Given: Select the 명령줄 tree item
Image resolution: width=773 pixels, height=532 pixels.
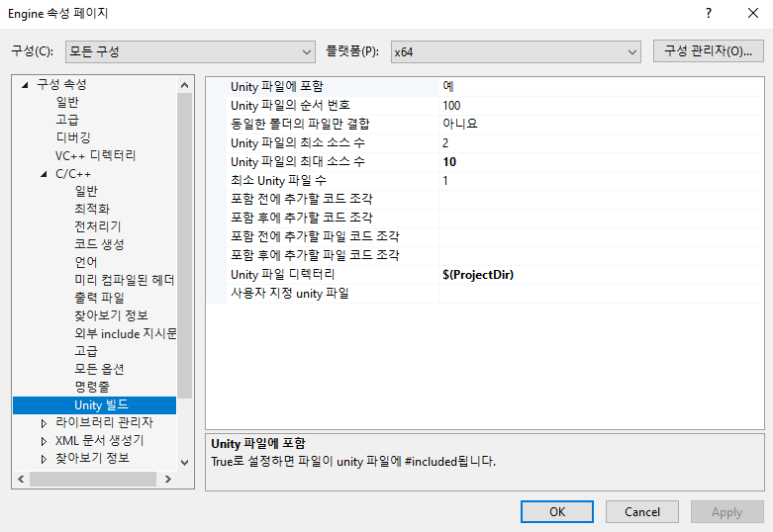Looking at the screenshot, I should point(92,387).
